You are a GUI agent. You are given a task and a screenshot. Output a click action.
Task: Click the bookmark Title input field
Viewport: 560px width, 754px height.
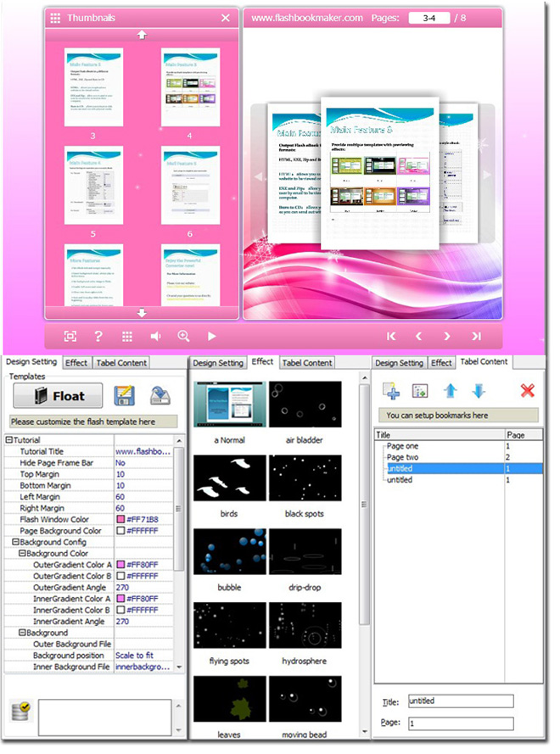461,701
